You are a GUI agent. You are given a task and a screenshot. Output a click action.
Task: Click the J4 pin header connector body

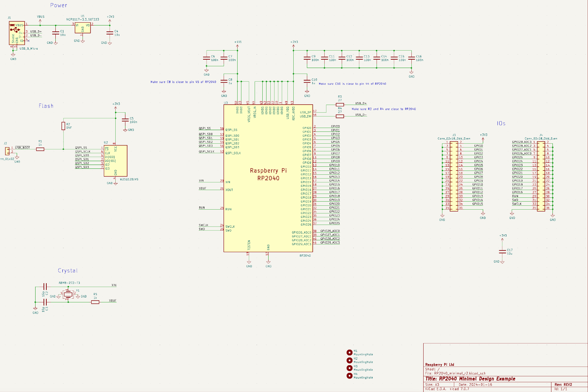[x=541, y=176]
